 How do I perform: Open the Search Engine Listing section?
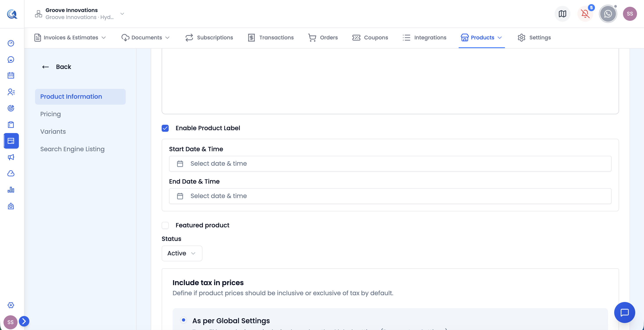click(x=72, y=149)
